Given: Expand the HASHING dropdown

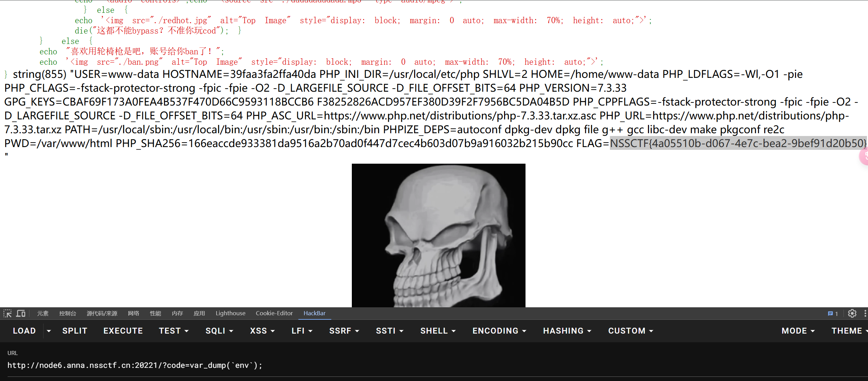Looking at the screenshot, I should (567, 331).
